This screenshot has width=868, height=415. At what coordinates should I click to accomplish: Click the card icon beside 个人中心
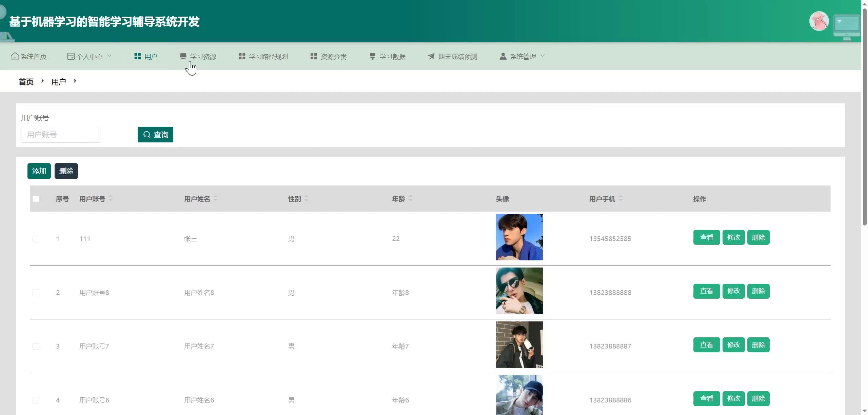tap(71, 56)
